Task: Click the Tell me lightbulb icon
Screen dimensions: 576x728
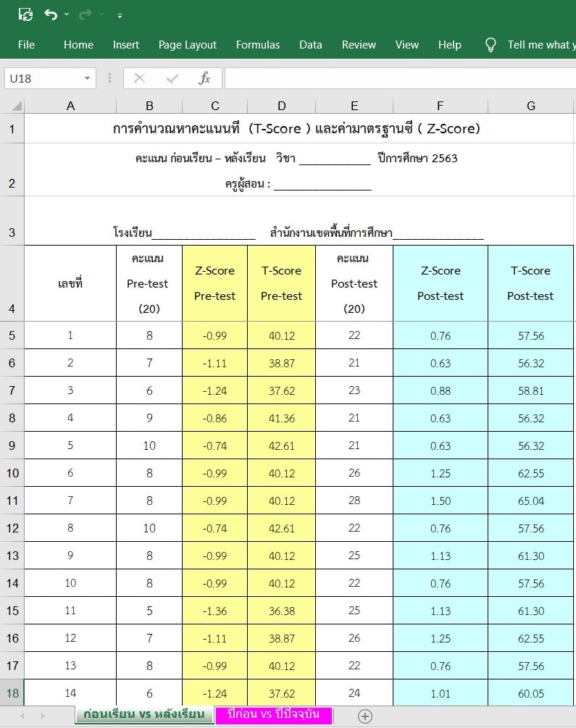Action: 491,45
